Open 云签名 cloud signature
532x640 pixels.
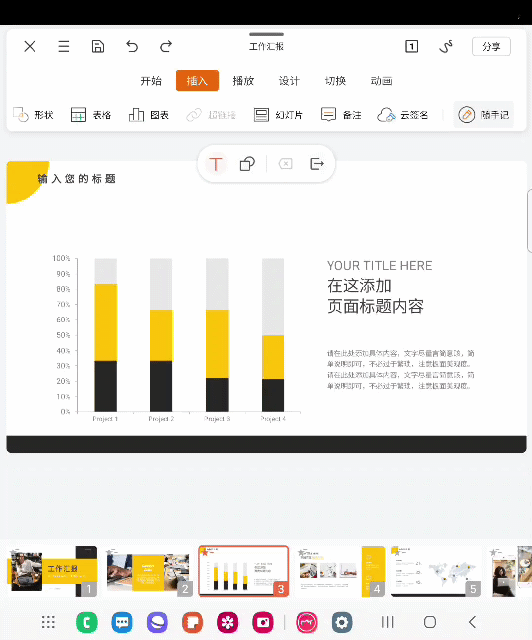(403, 115)
